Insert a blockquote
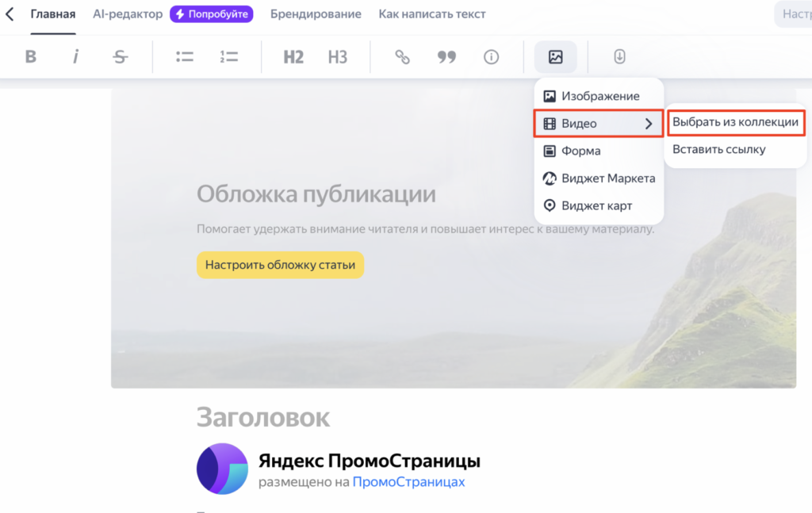812x513 pixels. [x=446, y=56]
